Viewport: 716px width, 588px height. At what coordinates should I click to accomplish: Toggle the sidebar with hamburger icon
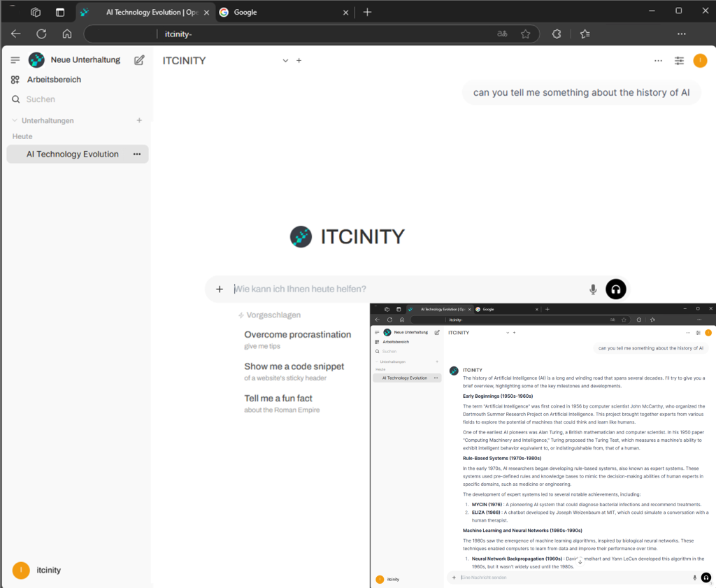pyautogui.click(x=15, y=60)
